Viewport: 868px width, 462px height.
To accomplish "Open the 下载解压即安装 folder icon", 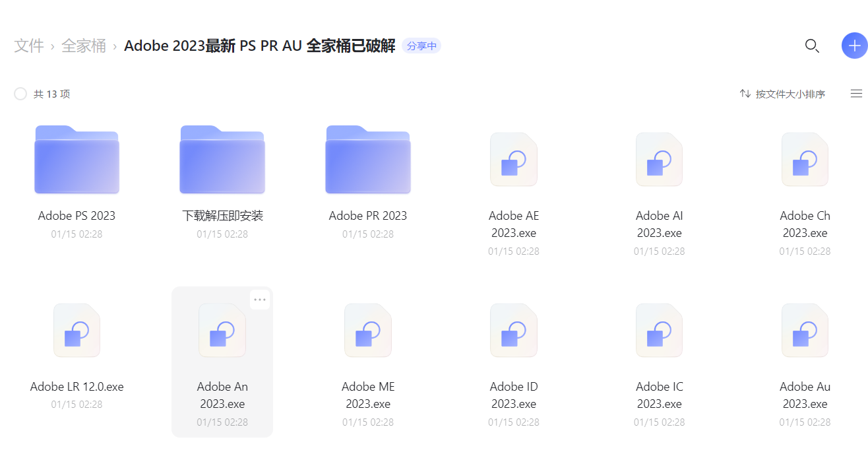I will (x=222, y=159).
